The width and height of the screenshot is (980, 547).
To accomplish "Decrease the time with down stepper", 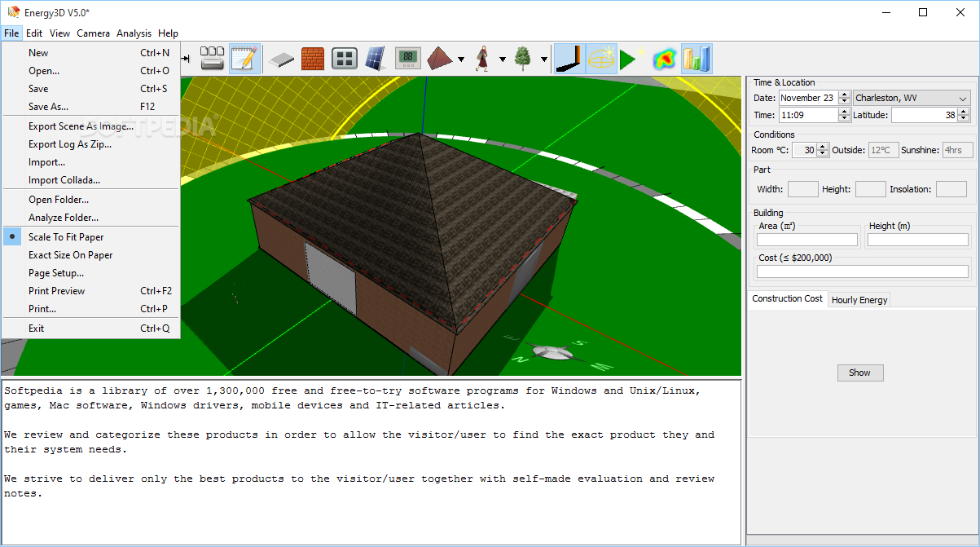I will pos(844,119).
